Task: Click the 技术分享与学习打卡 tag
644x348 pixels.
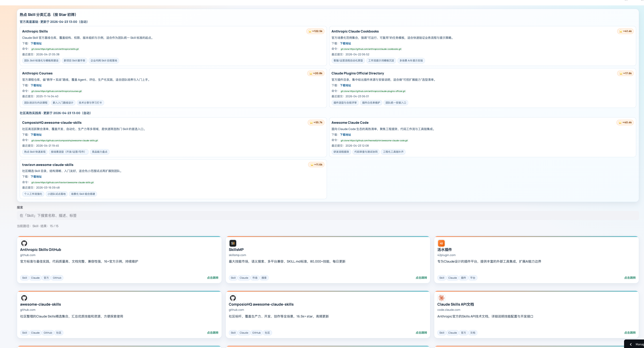Action: (x=90, y=103)
